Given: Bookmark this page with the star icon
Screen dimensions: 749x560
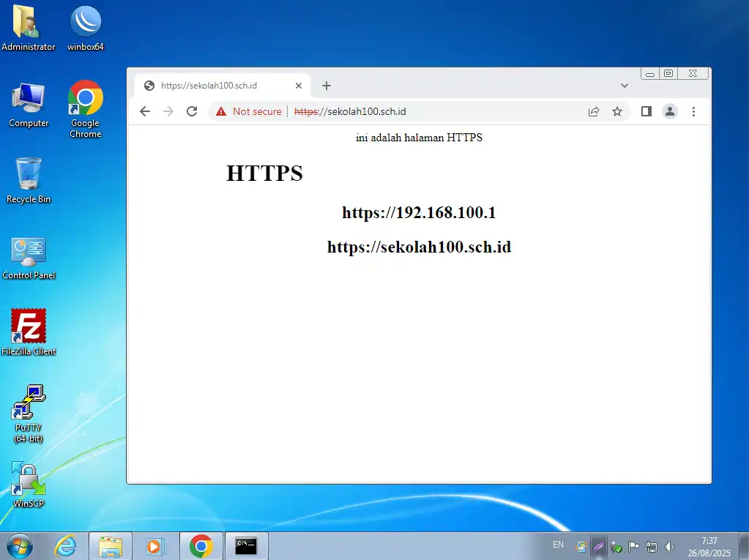Looking at the screenshot, I should point(617,111).
